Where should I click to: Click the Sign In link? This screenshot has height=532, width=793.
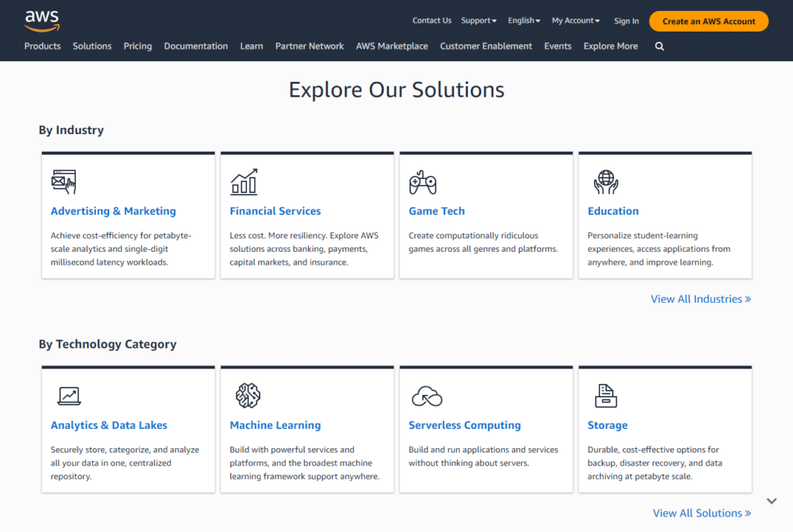point(626,21)
